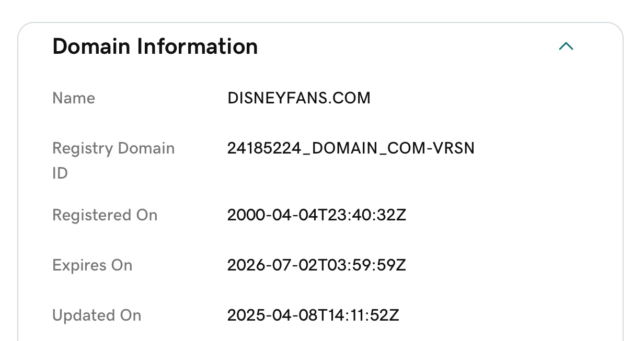Click the word Information in the heading
This screenshot has width=644, height=341.
pyautogui.click(x=197, y=46)
